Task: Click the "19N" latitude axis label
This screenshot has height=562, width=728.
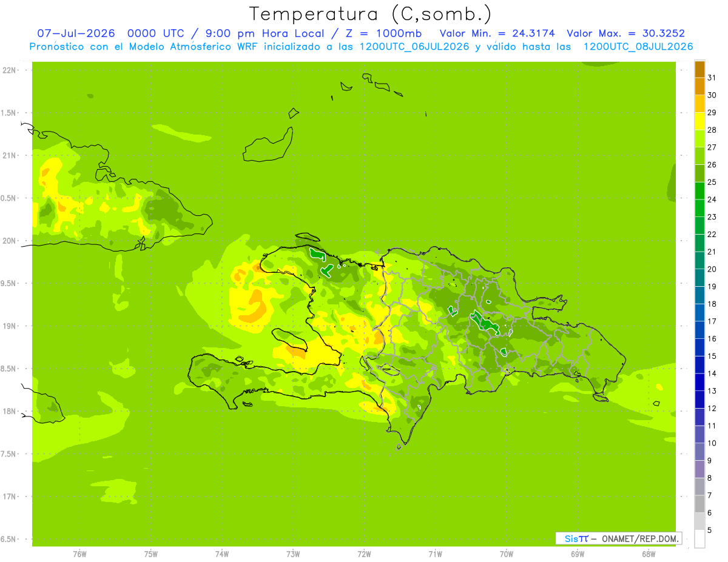Action: (10, 326)
